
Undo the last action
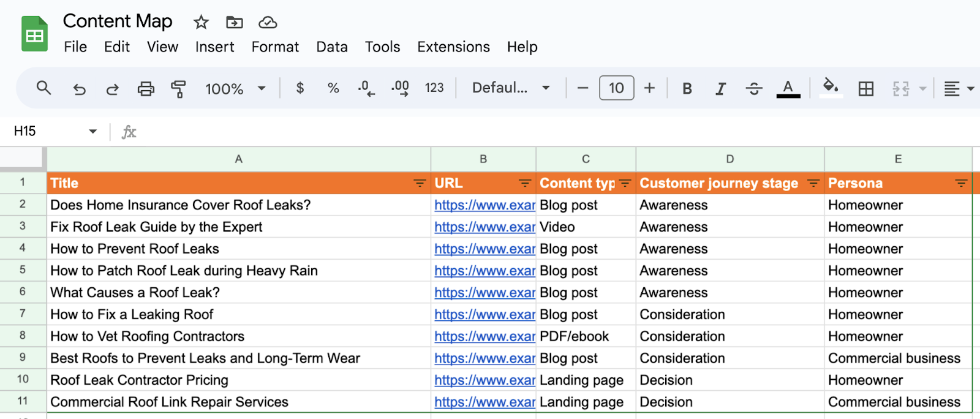(80, 89)
